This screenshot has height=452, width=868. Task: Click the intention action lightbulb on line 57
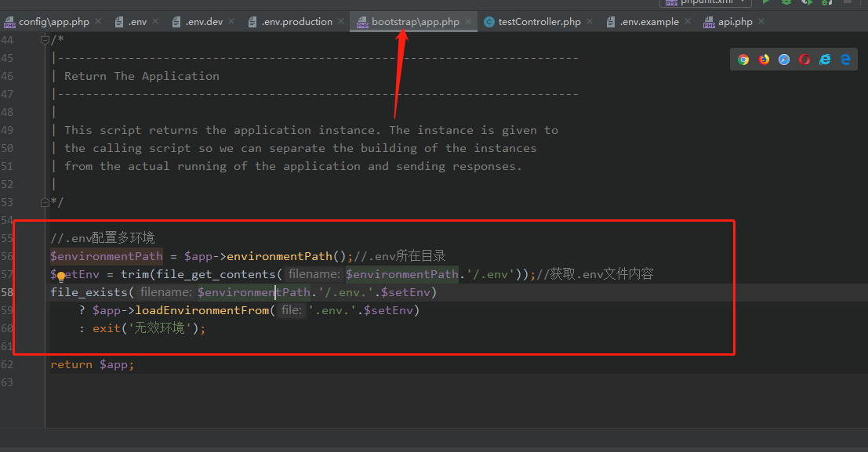click(61, 275)
